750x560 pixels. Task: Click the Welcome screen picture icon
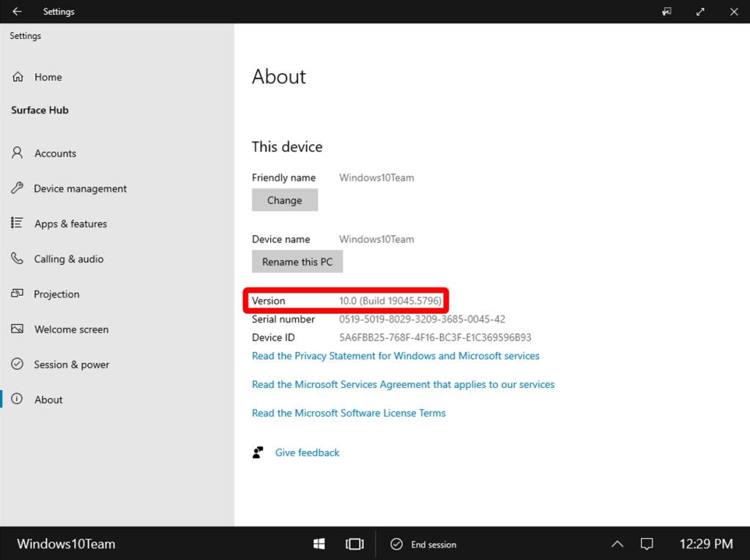coord(18,329)
